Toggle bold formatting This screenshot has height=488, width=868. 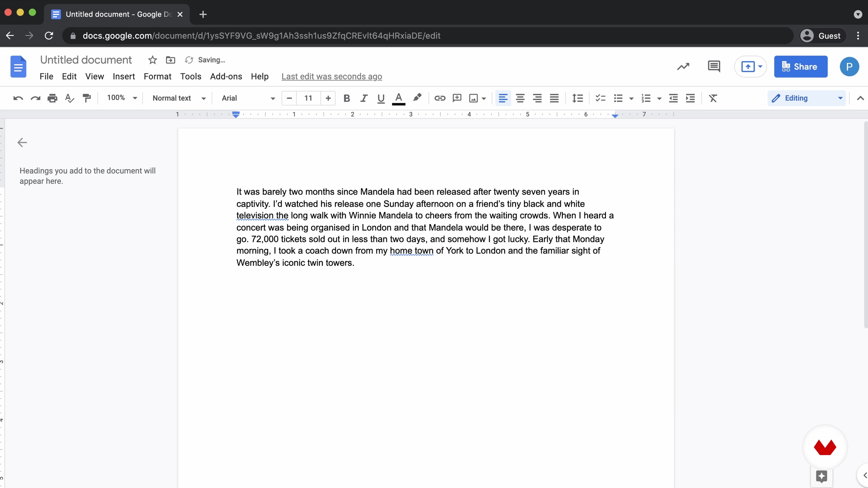[346, 98]
